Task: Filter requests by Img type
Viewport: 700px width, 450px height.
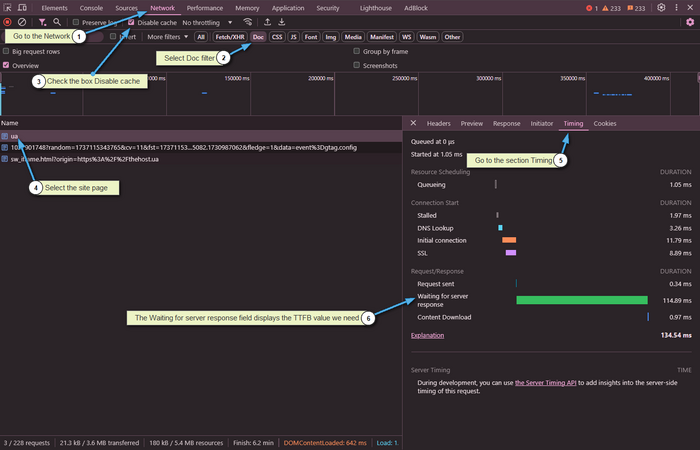Action: coord(330,37)
